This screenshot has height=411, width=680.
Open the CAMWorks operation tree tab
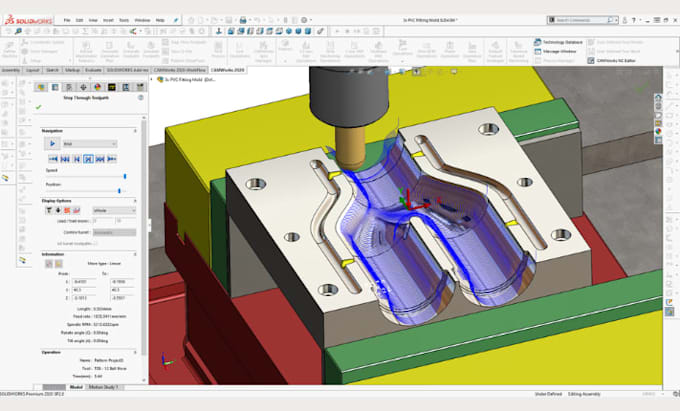click(x=126, y=87)
